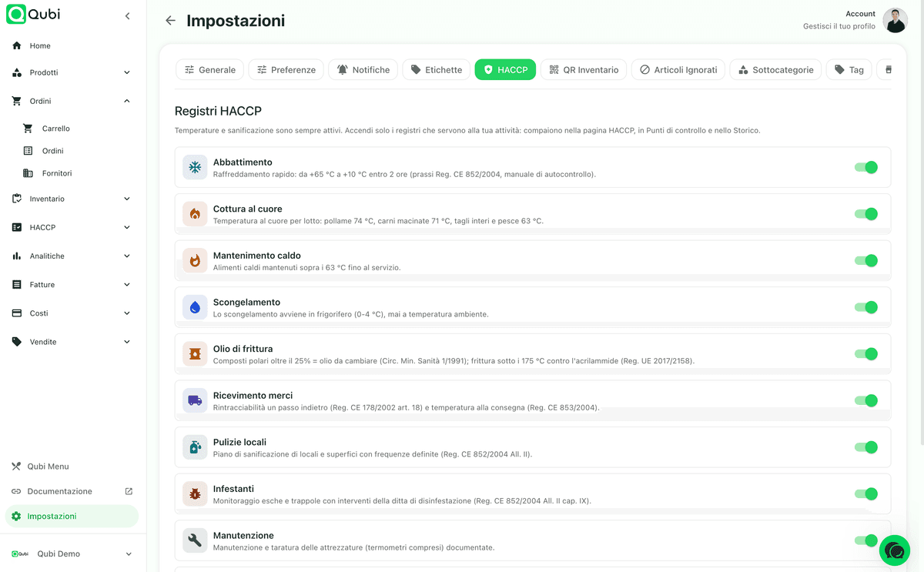The height and width of the screenshot is (572, 924).
Task: Click the user profile avatar
Action: pos(896,20)
